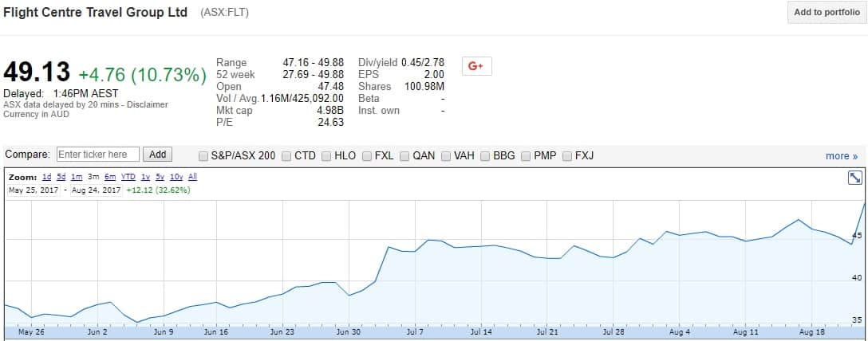The height and width of the screenshot is (341, 868).
Task: Switch chart zoom to 6m
Action: [x=109, y=177]
